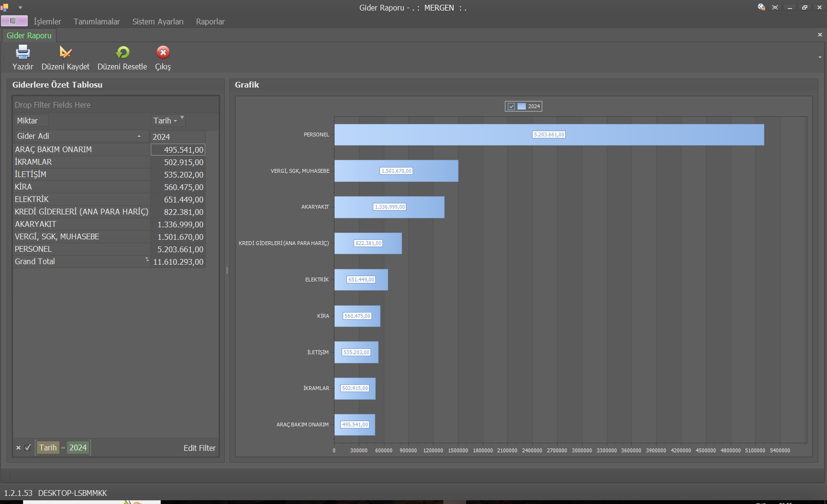Remove the Tarih filter with the x icon
Image resolution: width=827 pixels, height=504 pixels.
click(18, 448)
